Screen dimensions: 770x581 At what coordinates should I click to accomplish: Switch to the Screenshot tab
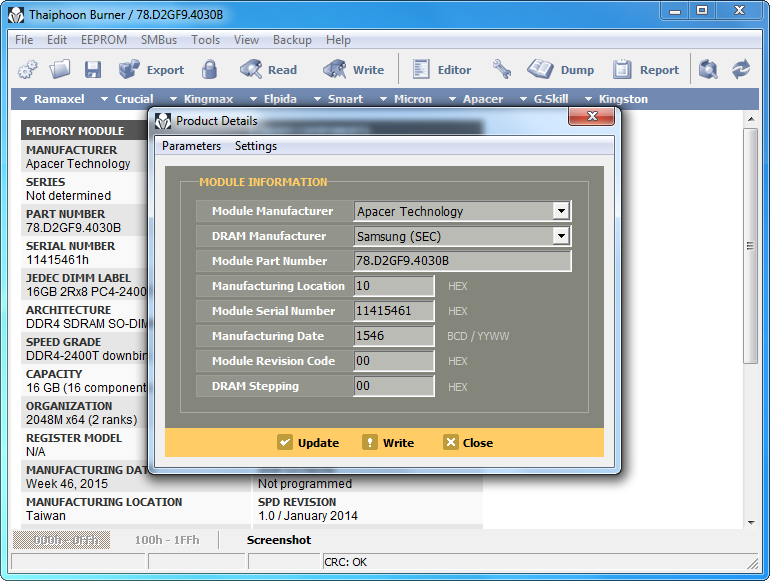click(278, 540)
